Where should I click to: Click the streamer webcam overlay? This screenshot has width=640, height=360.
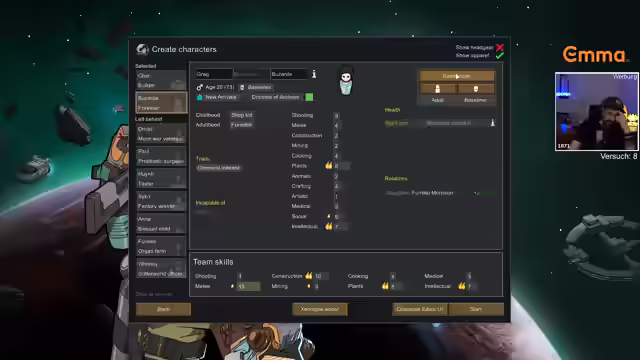(x=597, y=111)
